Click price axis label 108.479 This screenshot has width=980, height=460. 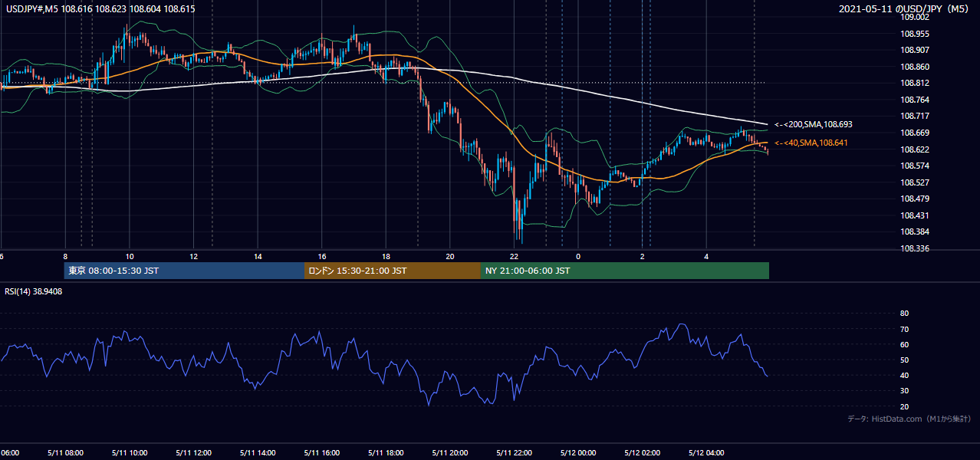[x=916, y=199]
